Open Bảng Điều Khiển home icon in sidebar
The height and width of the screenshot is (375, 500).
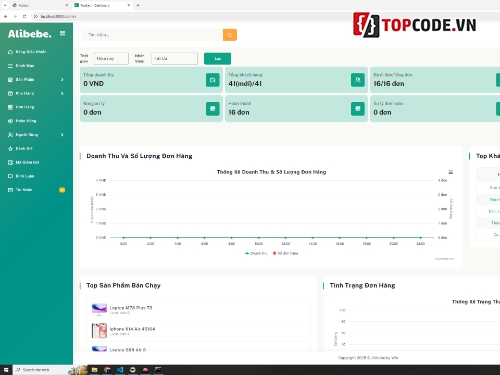[10, 52]
